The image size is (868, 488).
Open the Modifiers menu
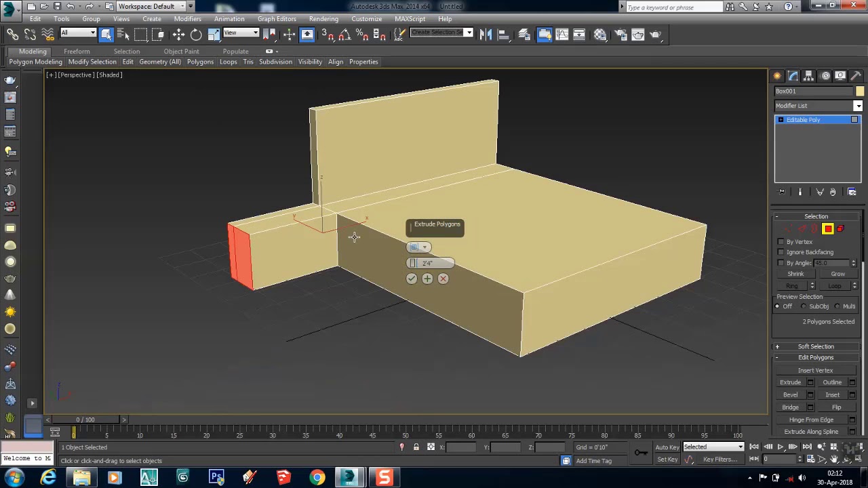pyautogui.click(x=187, y=19)
